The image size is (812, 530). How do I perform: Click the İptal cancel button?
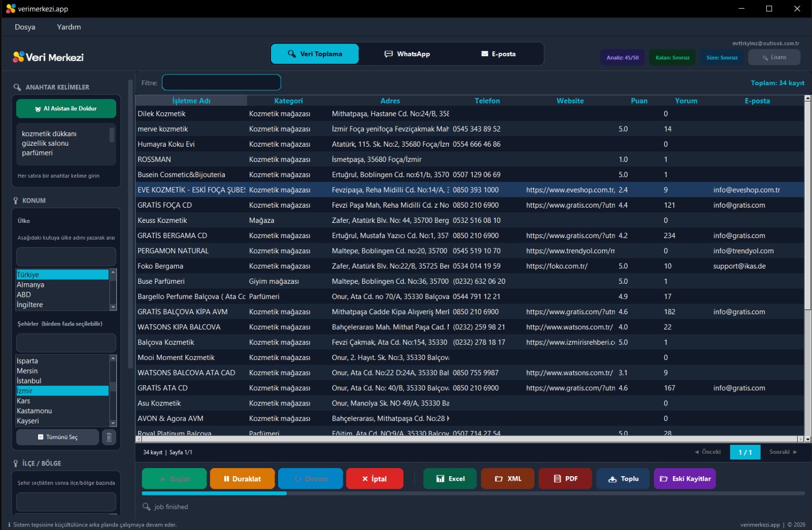(375, 479)
